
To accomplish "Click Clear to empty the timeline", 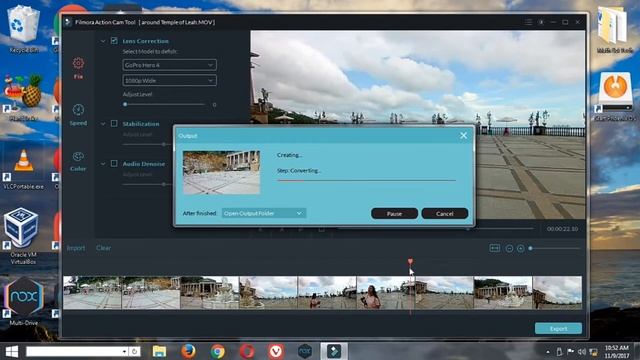I will click(103, 248).
